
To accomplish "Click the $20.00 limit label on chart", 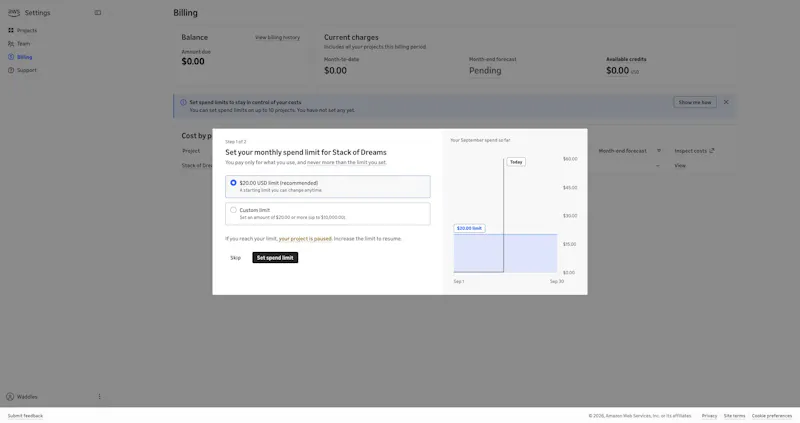I will coord(469,228).
